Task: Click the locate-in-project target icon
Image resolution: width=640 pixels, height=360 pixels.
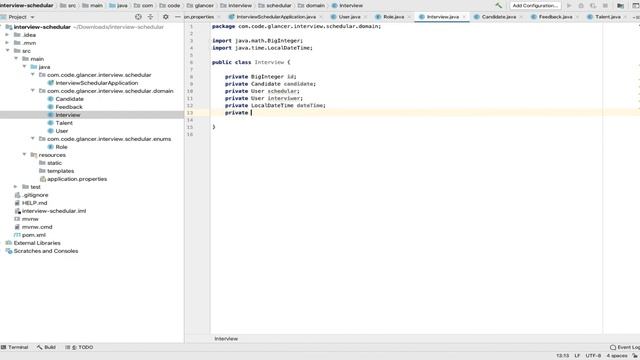Action: coord(138,17)
